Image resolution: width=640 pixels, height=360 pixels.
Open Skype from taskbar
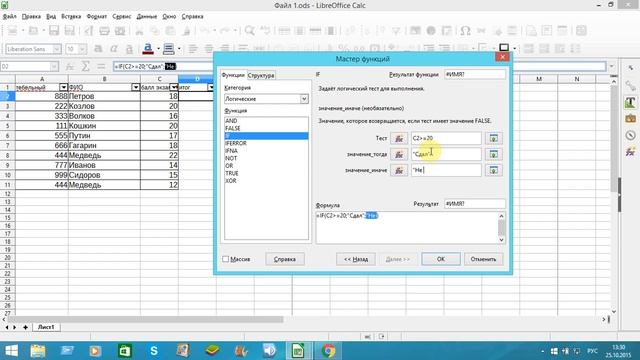[x=153, y=351]
